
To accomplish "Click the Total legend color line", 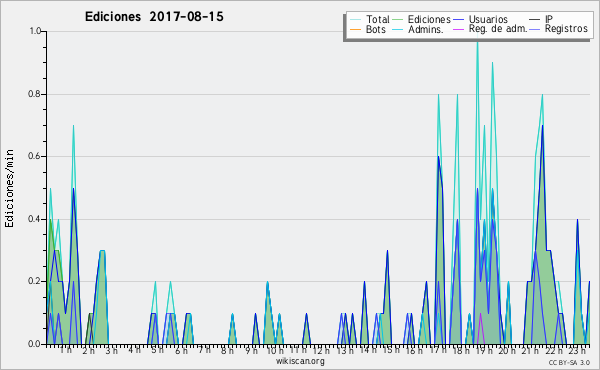I will click(355, 20).
